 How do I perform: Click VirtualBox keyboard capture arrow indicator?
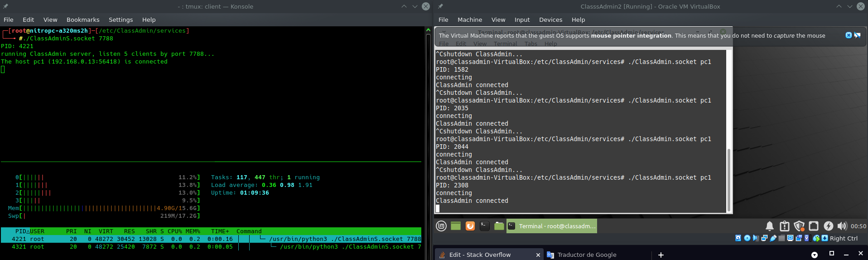[825, 238]
